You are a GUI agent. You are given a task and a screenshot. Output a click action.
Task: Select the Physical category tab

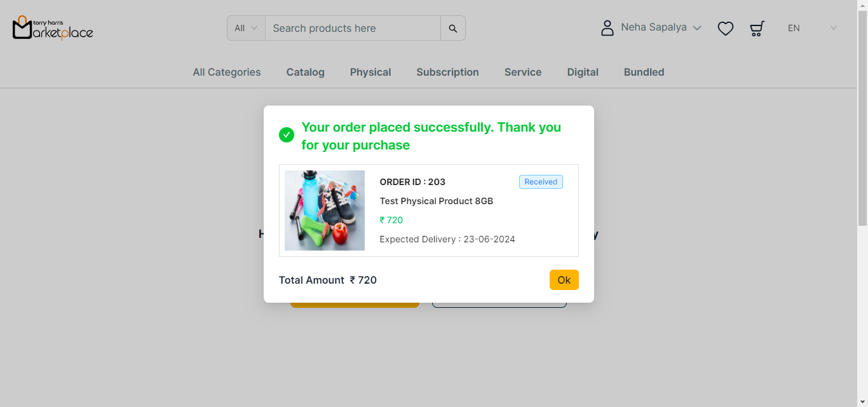pos(370,72)
